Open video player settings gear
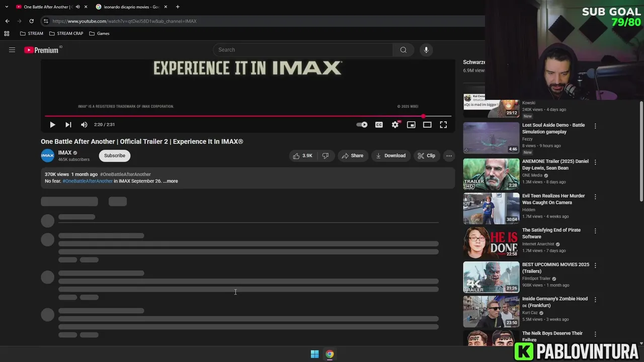 (395, 125)
